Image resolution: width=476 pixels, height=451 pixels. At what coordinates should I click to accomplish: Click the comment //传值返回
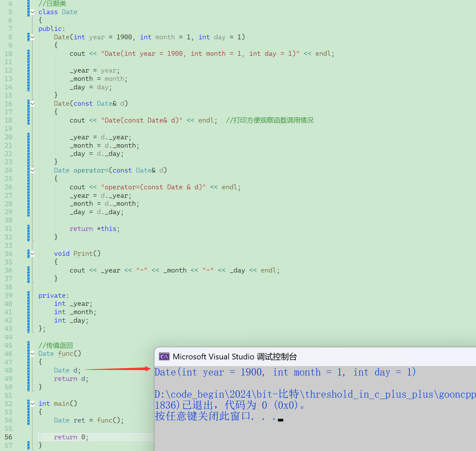[56, 345]
